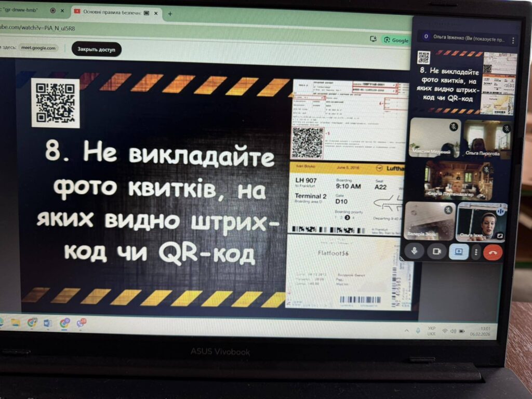Switch the УКР keyboard language indicator
The height and width of the screenshot is (399, 532).
point(431,331)
